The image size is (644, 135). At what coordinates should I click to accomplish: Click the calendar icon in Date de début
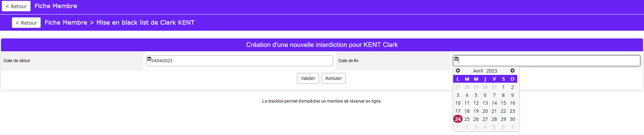[x=149, y=59]
